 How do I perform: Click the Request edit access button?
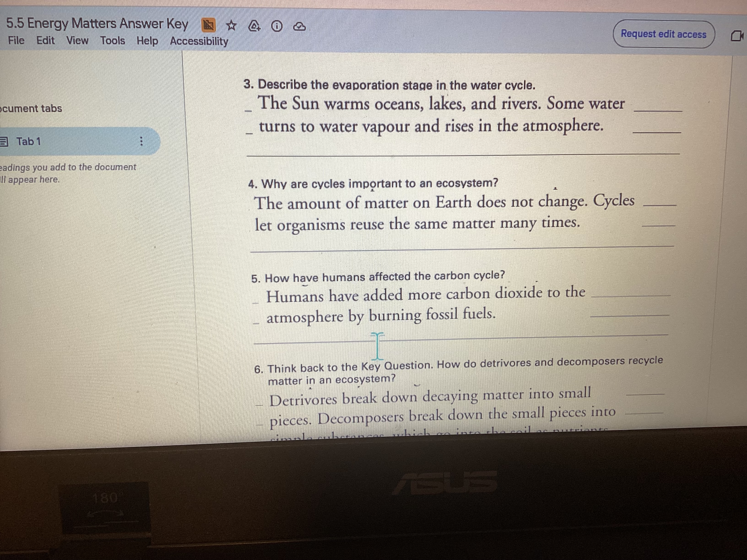(664, 34)
